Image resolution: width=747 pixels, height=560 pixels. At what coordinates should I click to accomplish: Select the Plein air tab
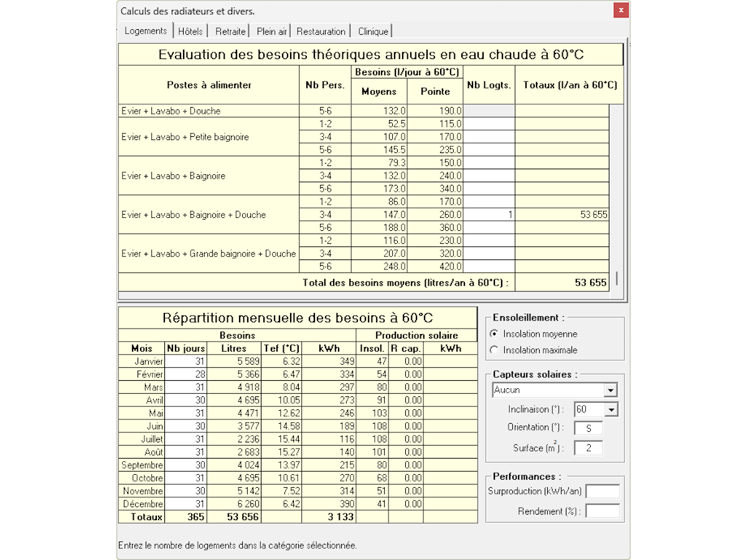coord(271,31)
